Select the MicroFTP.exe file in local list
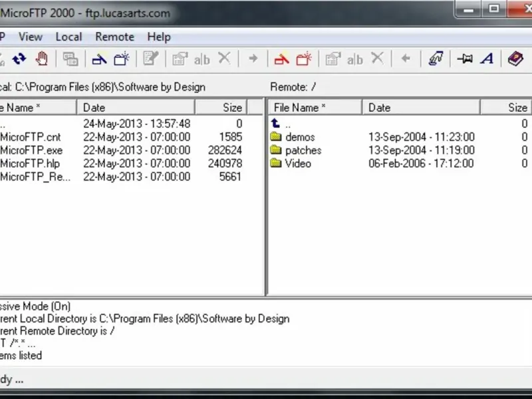 [31, 150]
